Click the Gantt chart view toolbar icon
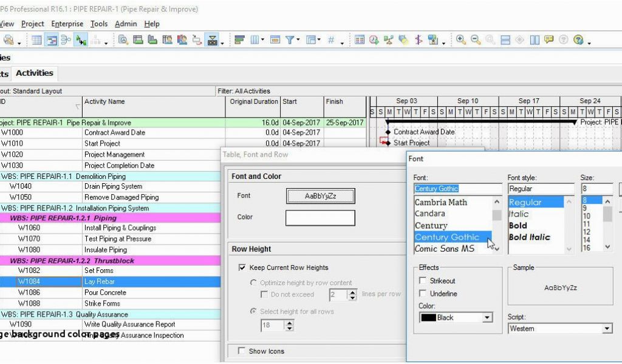The width and height of the screenshot is (622, 364). (x=52, y=40)
